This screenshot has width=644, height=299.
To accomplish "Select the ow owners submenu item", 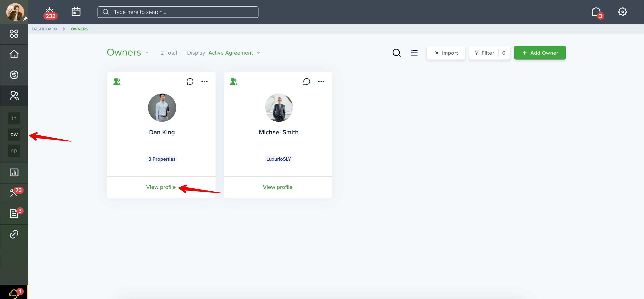I will coord(14,135).
